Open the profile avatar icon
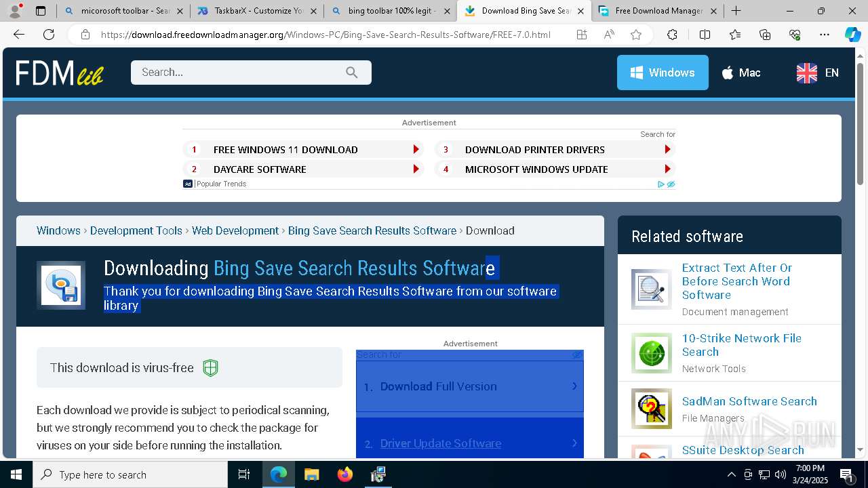This screenshot has height=488, width=868. pos(15,11)
